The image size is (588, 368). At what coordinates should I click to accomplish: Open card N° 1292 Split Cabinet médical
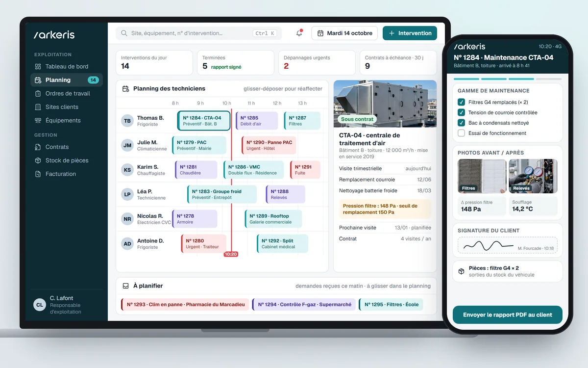(283, 243)
